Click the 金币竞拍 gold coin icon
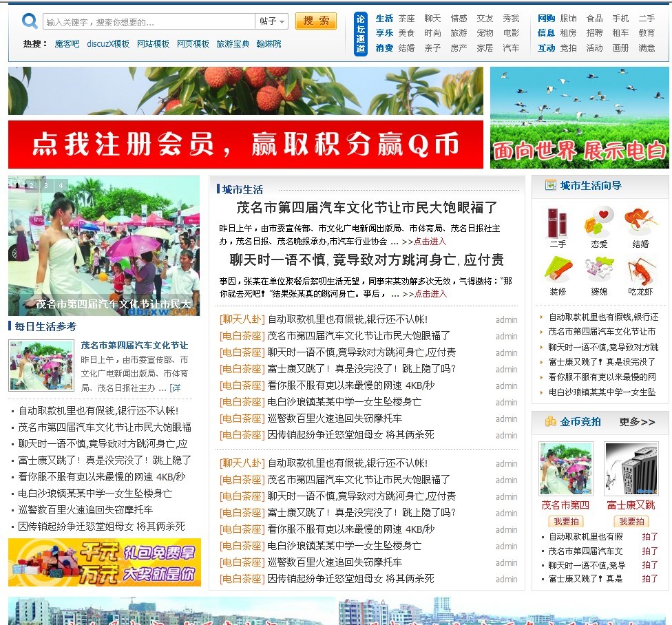Image resolution: width=672 pixels, height=625 pixels. [550, 421]
